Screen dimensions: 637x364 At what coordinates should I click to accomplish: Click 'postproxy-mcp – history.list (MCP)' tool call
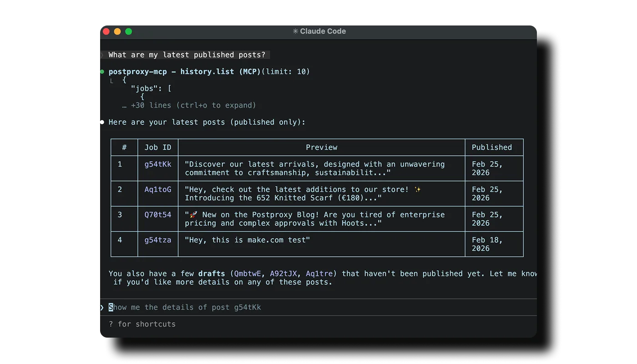tap(185, 72)
